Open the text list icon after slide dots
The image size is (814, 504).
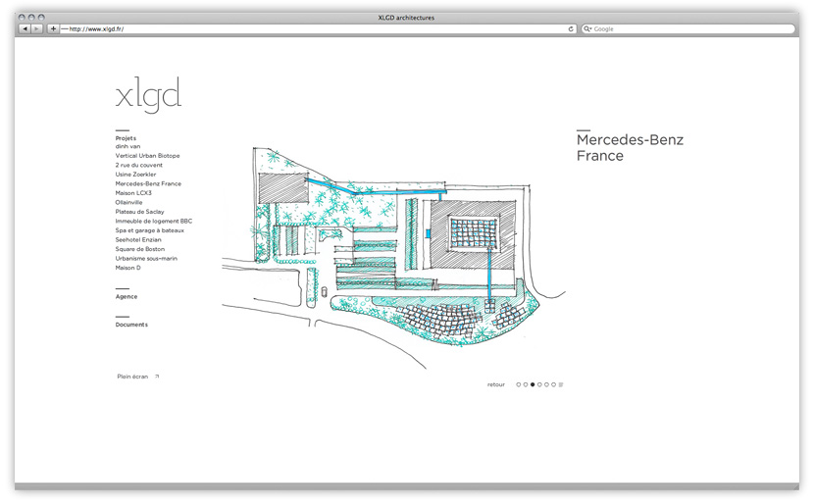561,384
